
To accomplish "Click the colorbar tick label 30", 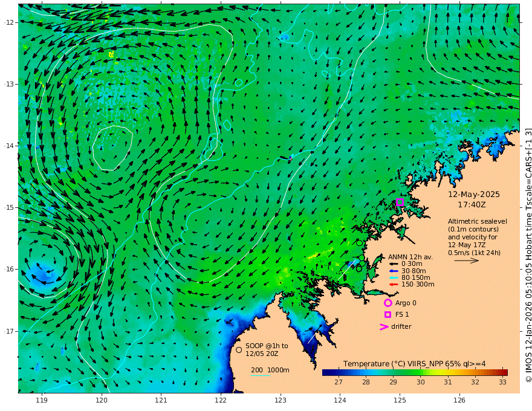I will pyautogui.click(x=421, y=382).
